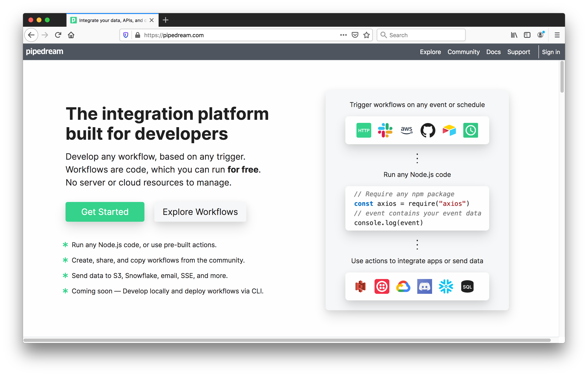The image size is (588, 376).
Task: Select the Slack integration icon
Action: click(x=385, y=130)
